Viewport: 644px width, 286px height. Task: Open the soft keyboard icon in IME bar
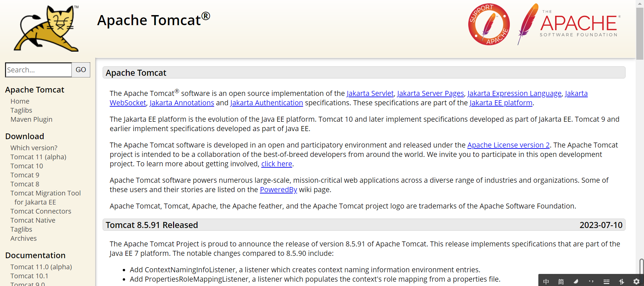pyautogui.click(x=606, y=282)
